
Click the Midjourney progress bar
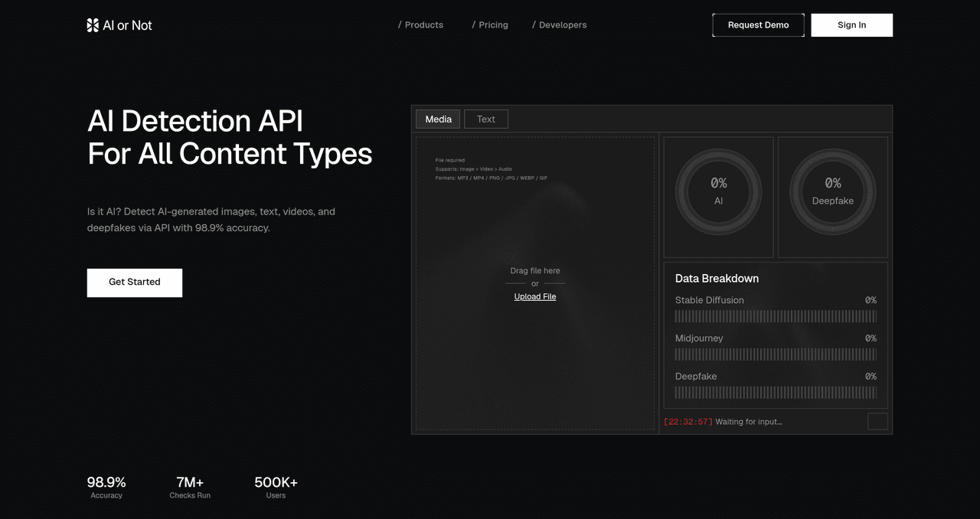(776, 354)
